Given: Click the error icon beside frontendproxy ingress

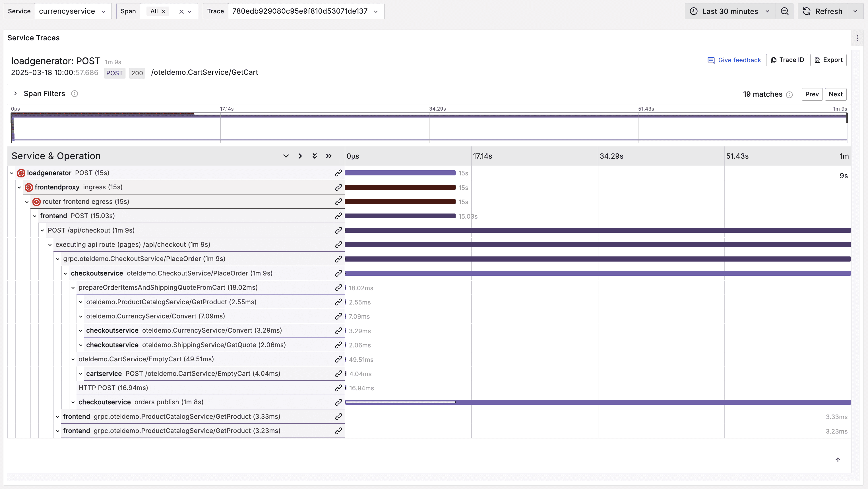Looking at the screenshot, I should point(29,187).
